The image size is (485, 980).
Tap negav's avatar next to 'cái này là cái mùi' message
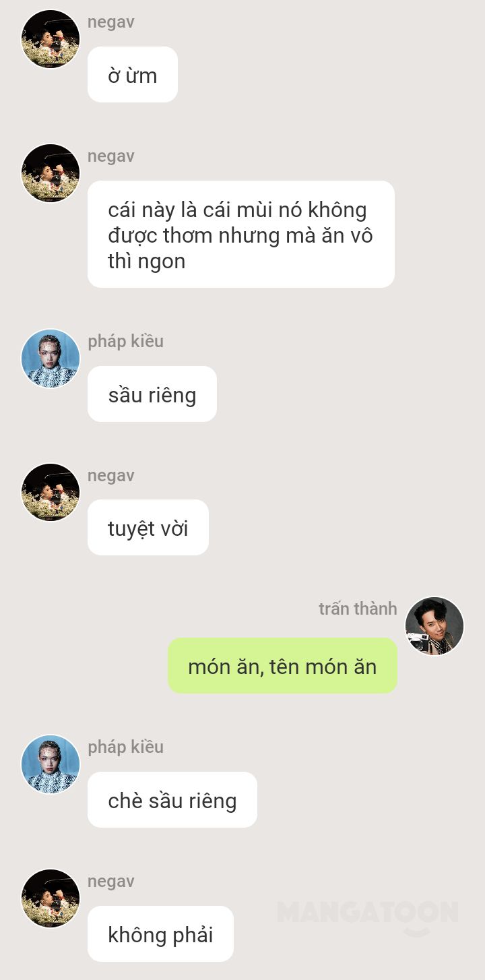click(x=51, y=173)
